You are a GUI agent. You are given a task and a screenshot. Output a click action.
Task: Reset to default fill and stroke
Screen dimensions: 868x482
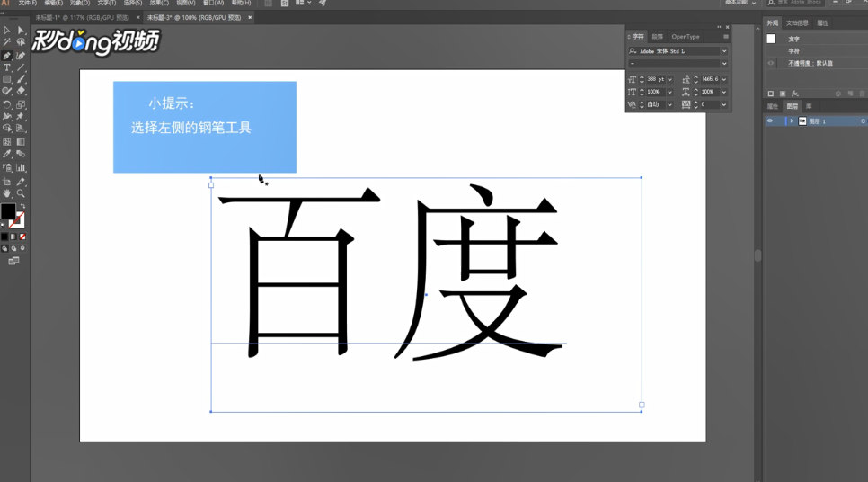3,225
